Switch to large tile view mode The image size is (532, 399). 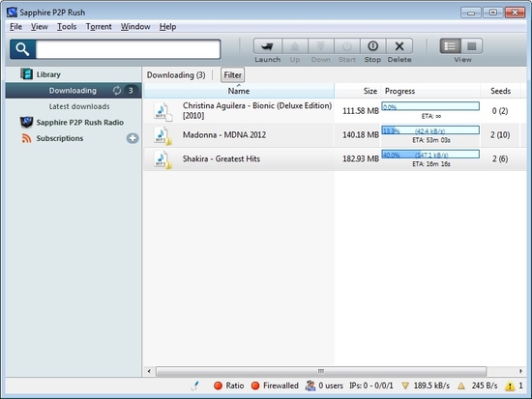[472, 46]
